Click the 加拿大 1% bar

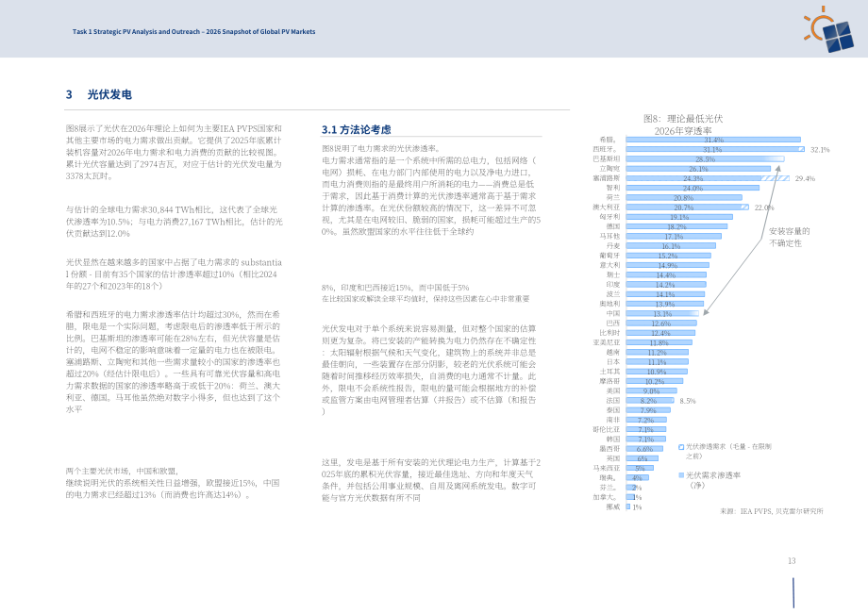click(630, 497)
